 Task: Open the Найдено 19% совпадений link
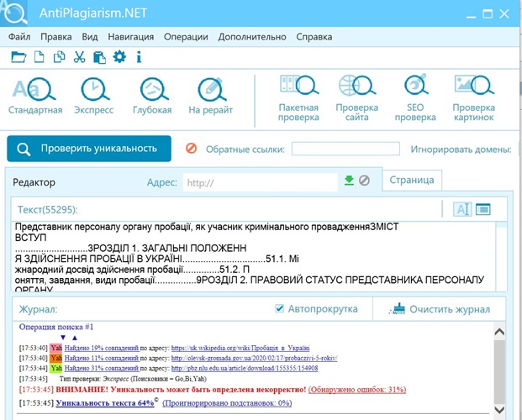(x=102, y=348)
